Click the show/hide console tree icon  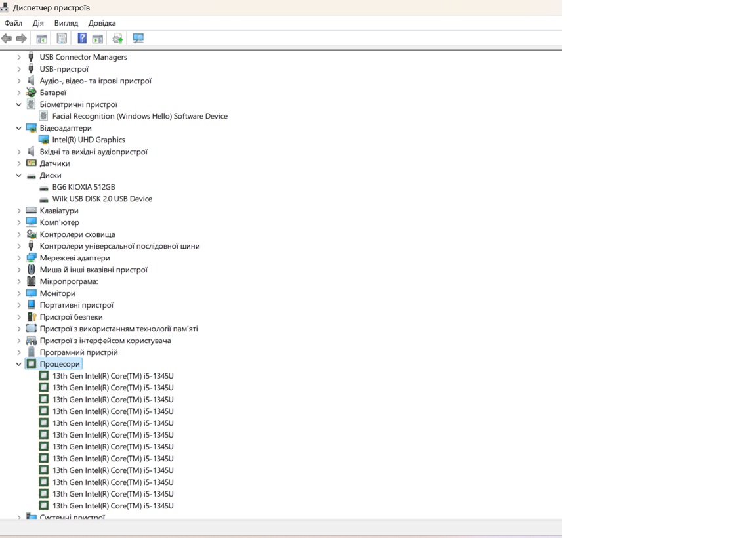click(42, 39)
